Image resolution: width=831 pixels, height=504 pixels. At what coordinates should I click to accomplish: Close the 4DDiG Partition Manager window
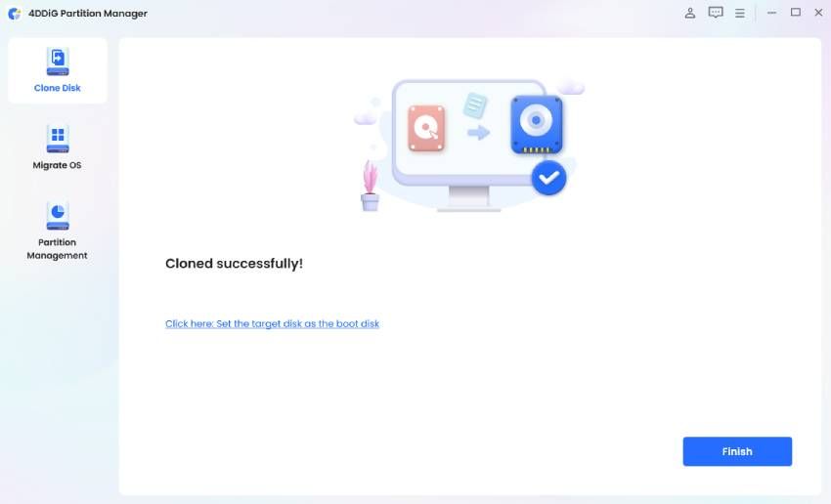pyautogui.click(x=818, y=12)
